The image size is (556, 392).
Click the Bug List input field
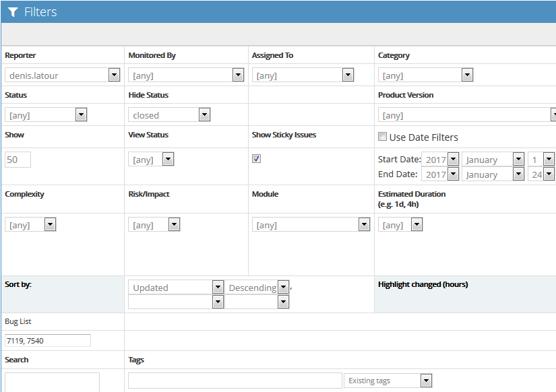coord(48,341)
